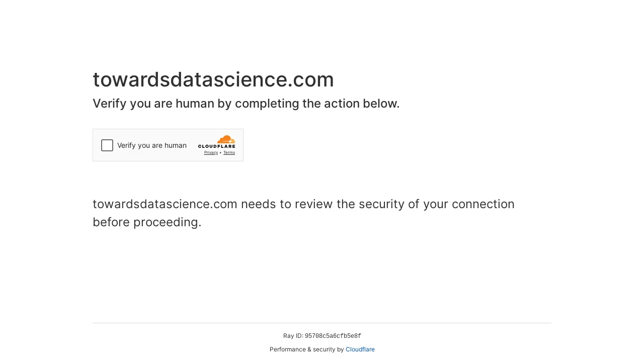Click the orange Cloudflare cloud logo
Image resolution: width=644 pixels, height=362 pixels.
[x=226, y=139]
